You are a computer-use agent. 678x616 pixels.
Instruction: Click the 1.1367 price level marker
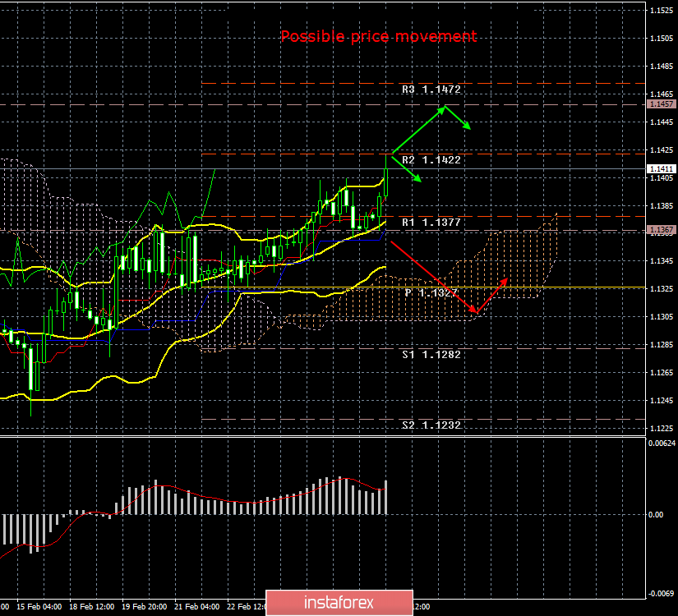click(x=661, y=229)
